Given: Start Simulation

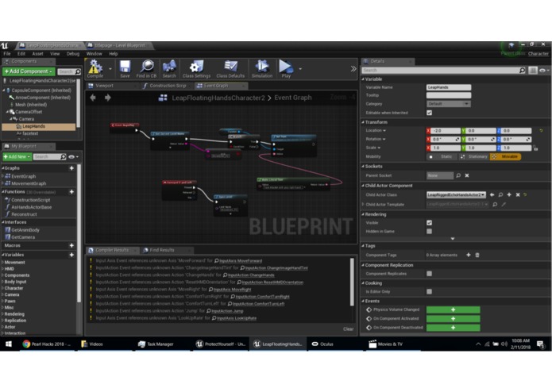Looking at the screenshot, I should (x=262, y=68).
